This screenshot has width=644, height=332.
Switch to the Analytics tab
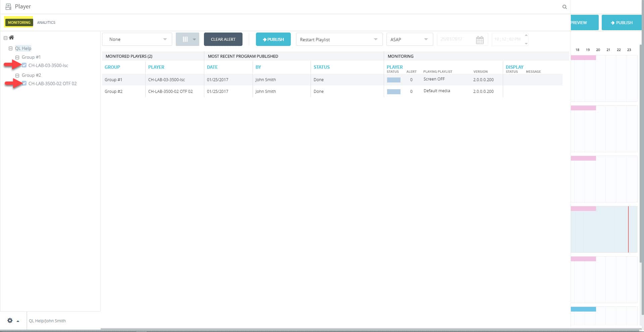pos(46,22)
